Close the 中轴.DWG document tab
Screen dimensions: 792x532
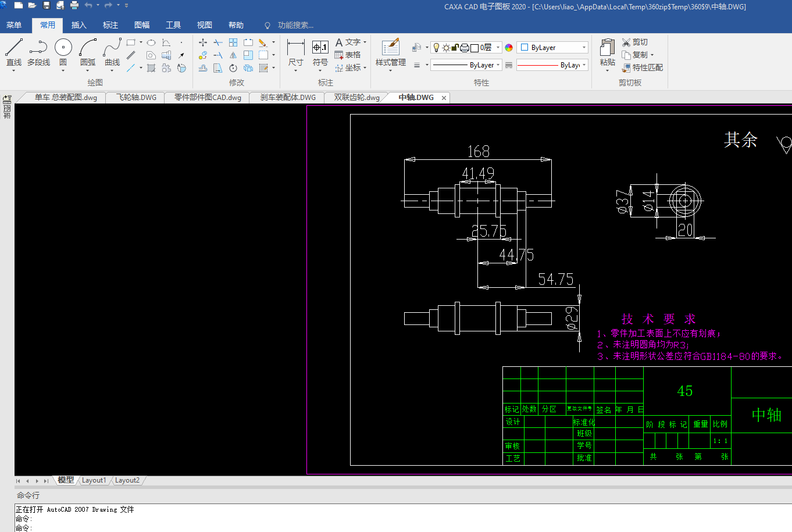pos(444,98)
